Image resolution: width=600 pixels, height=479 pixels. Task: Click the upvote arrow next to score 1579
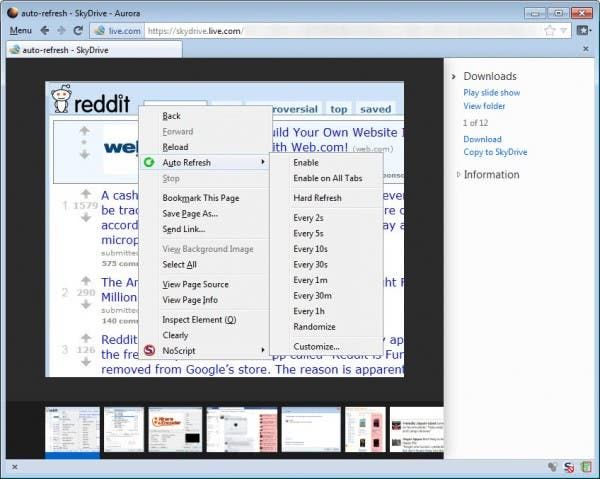(86, 194)
